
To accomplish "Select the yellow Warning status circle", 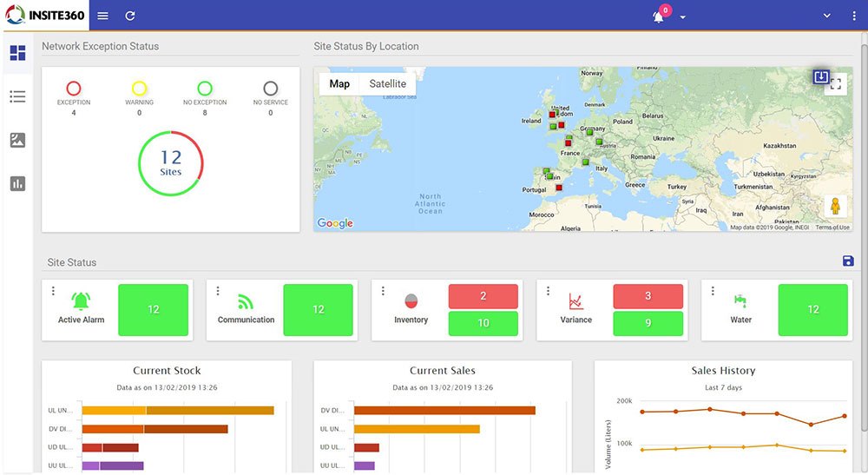I will point(139,88).
